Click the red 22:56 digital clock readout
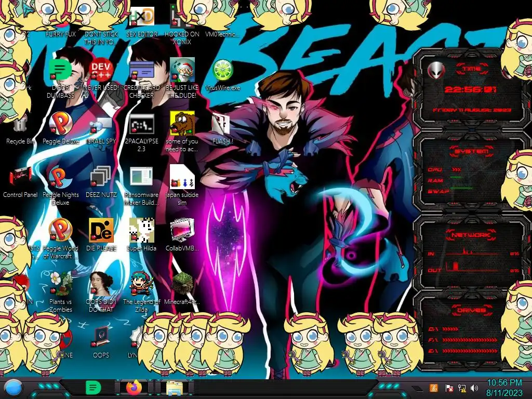 (471, 89)
